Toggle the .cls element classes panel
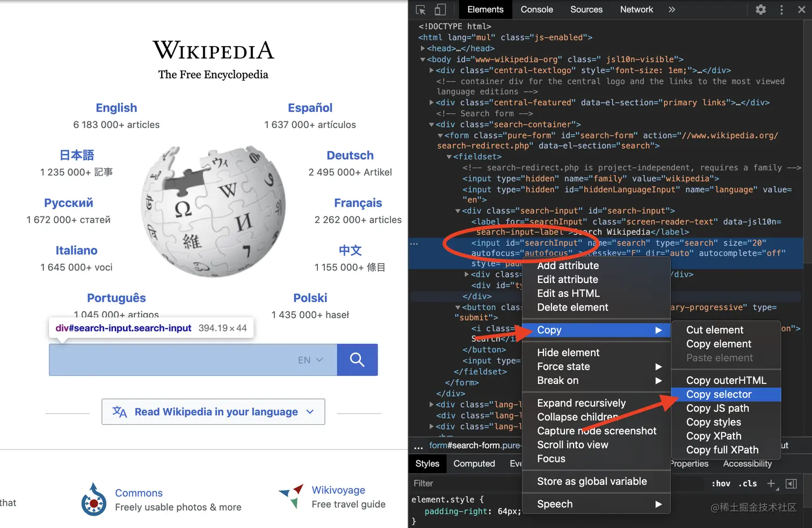 click(748, 483)
